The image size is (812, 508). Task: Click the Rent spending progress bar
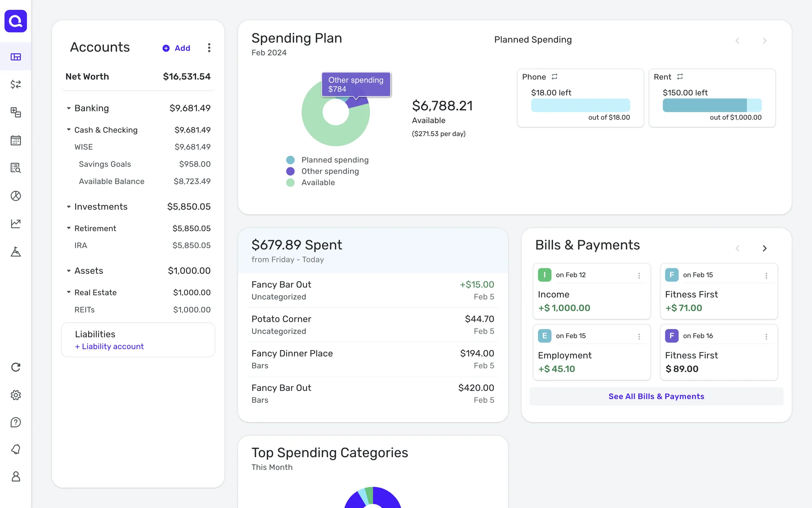point(712,105)
